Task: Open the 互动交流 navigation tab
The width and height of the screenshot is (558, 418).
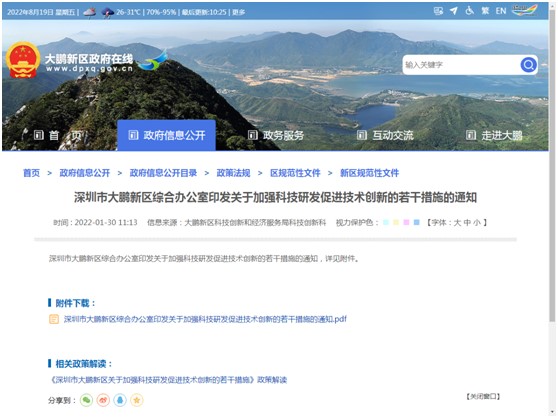Action: (x=386, y=135)
